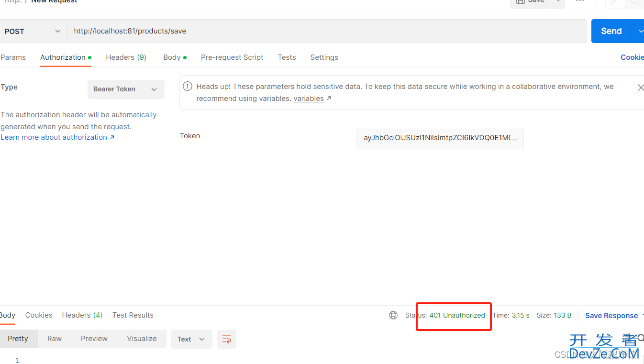Image resolution: width=644 pixels, height=364 pixels.
Task: Switch response view to Visualize
Action: coord(142,339)
